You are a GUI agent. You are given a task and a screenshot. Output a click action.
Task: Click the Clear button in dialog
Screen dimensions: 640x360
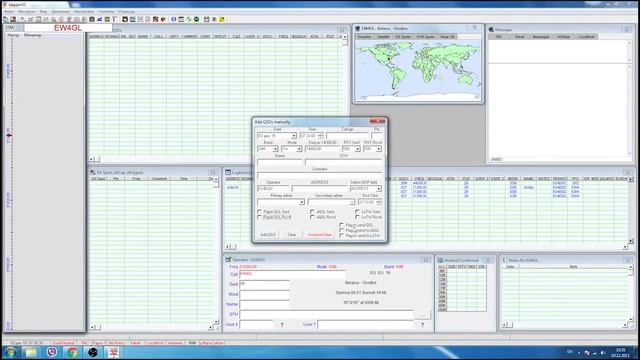[x=292, y=235]
